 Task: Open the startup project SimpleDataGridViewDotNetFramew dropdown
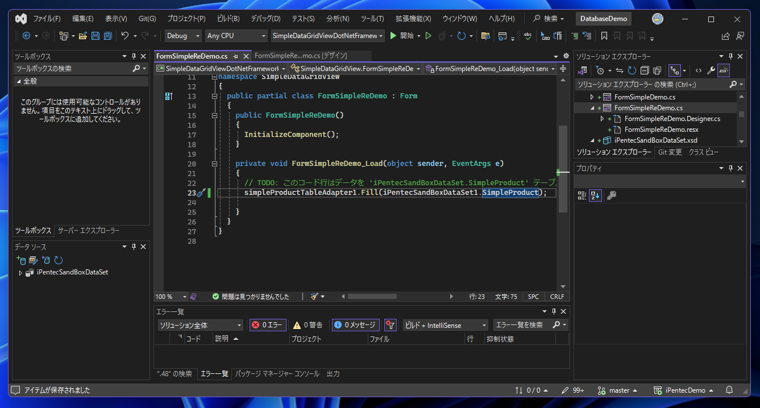327,36
